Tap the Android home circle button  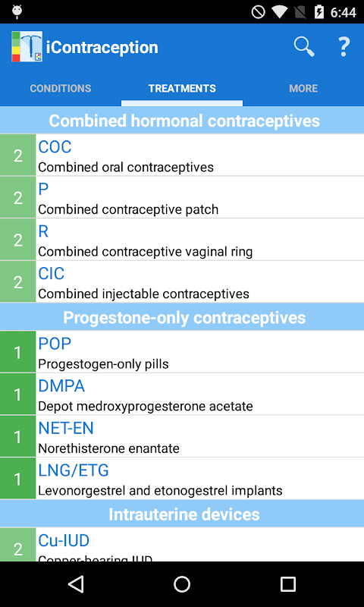[x=182, y=583]
